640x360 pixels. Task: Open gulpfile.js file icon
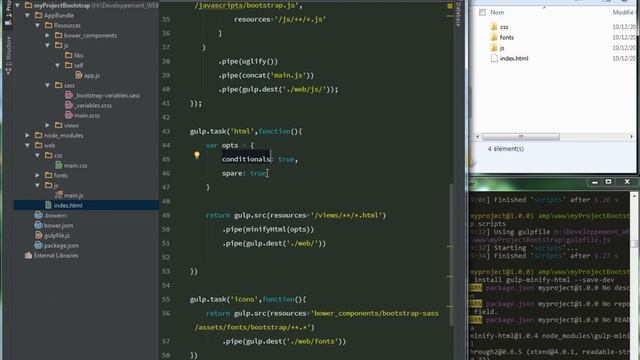38,235
